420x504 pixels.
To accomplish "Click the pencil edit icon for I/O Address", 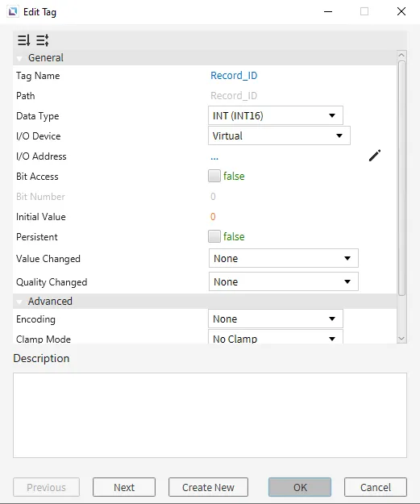I will point(375,156).
